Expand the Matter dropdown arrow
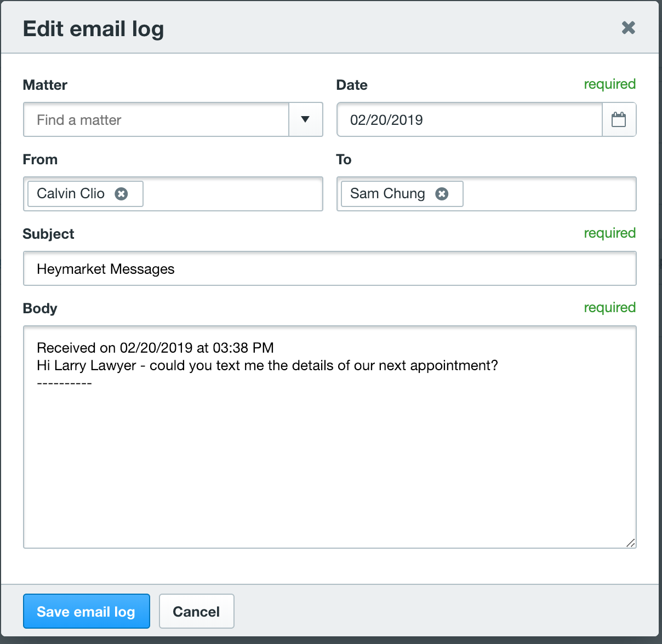Viewport: 662px width, 644px height. click(305, 119)
